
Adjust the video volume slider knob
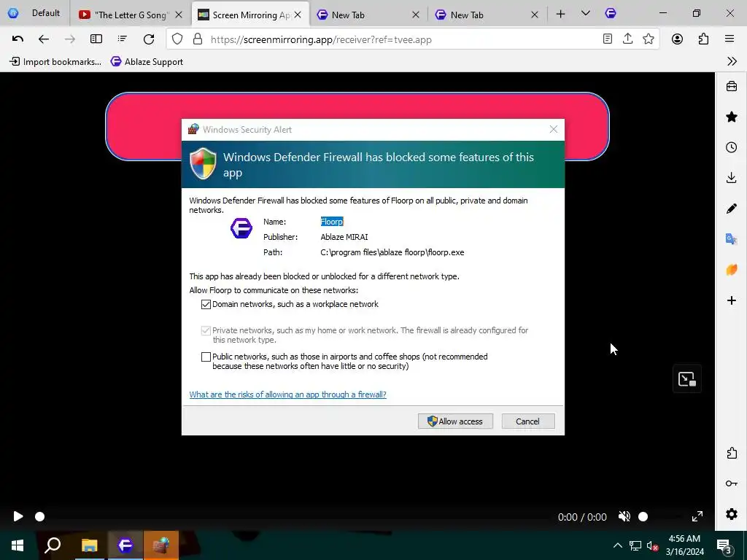(643, 517)
